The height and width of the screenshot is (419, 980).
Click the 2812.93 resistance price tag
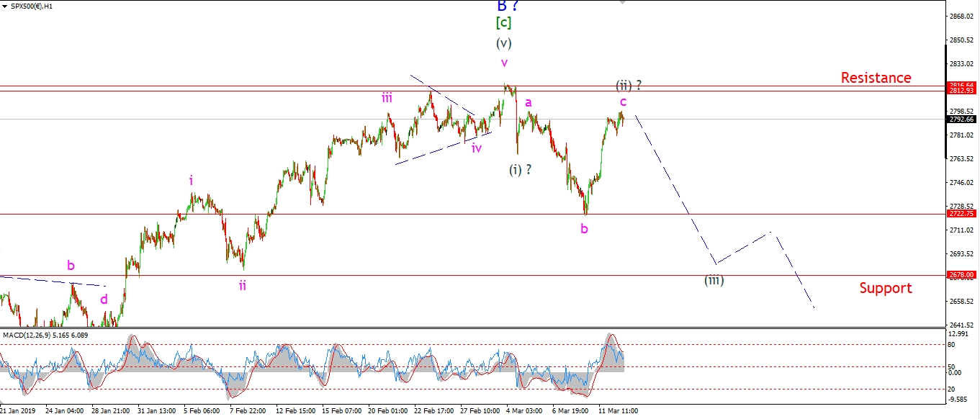[x=961, y=91]
